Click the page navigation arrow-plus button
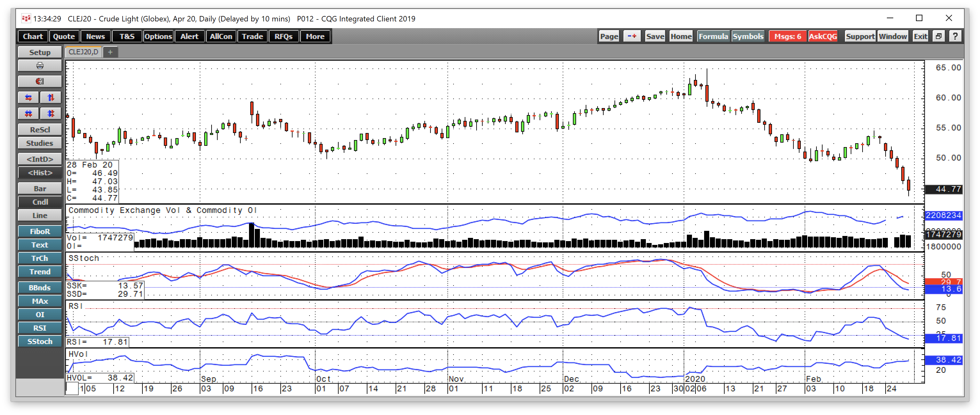 [x=632, y=36]
